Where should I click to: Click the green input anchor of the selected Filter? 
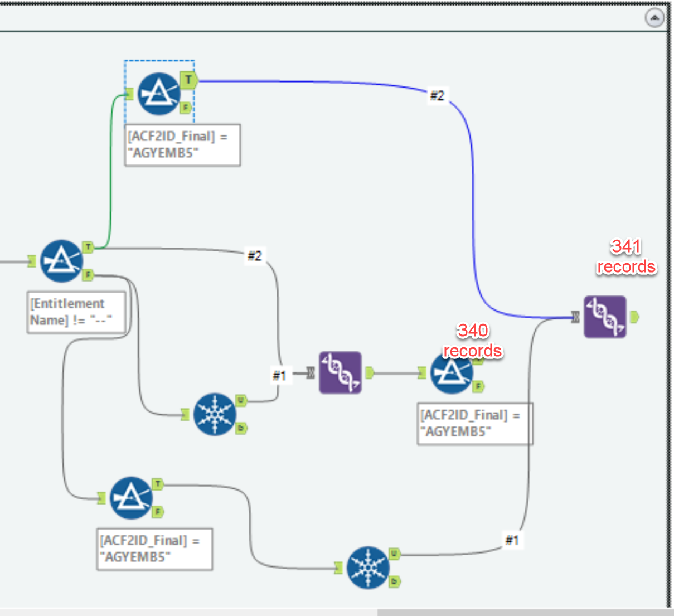point(129,93)
